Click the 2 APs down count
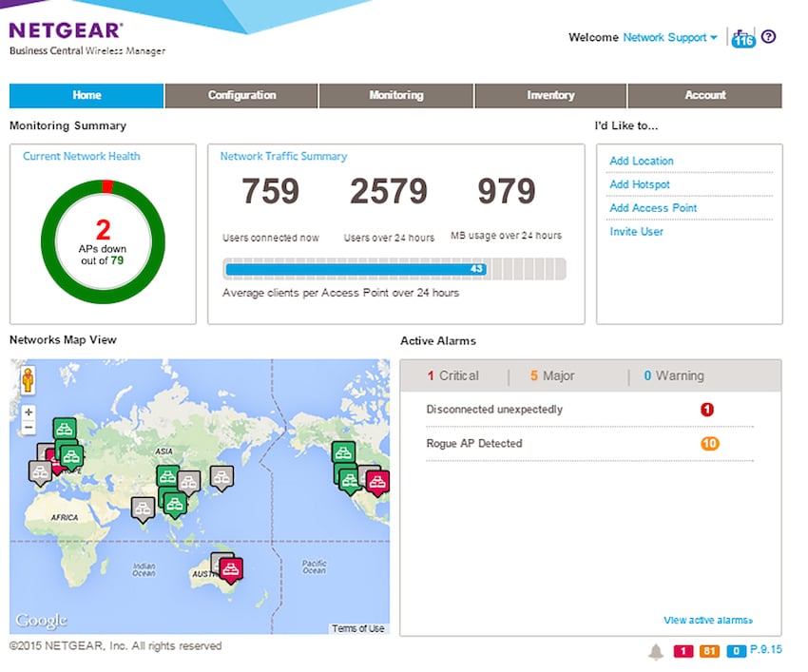Image resolution: width=808 pixels, height=672 pixels. coord(103,230)
